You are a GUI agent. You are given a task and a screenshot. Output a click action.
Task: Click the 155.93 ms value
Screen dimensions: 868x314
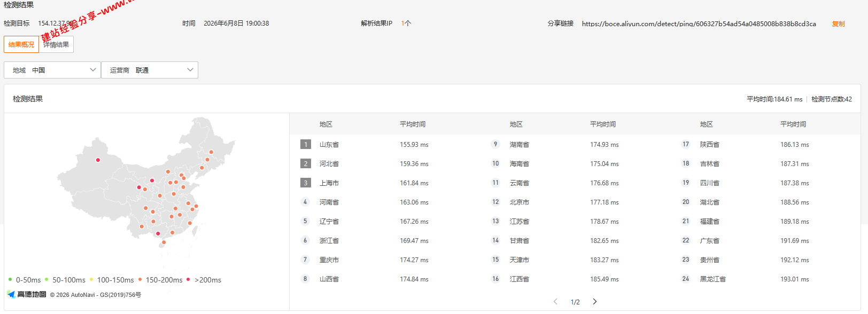pos(414,145)
